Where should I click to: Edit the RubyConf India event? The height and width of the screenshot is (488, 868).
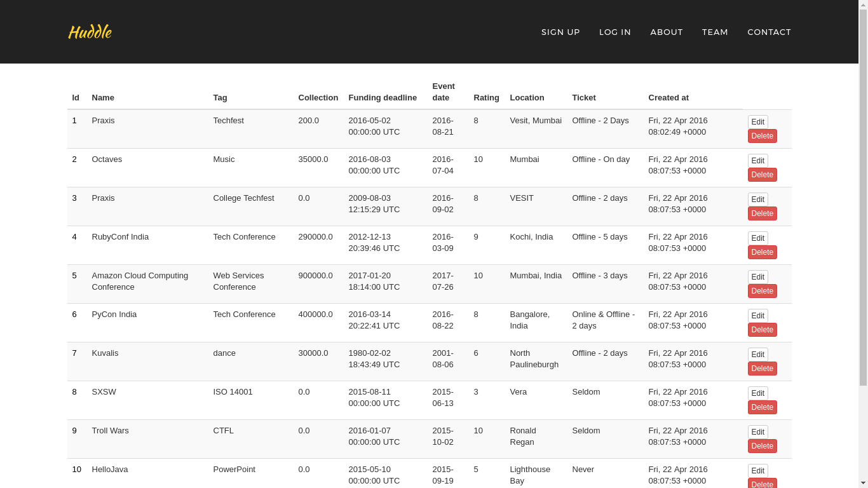757,238
